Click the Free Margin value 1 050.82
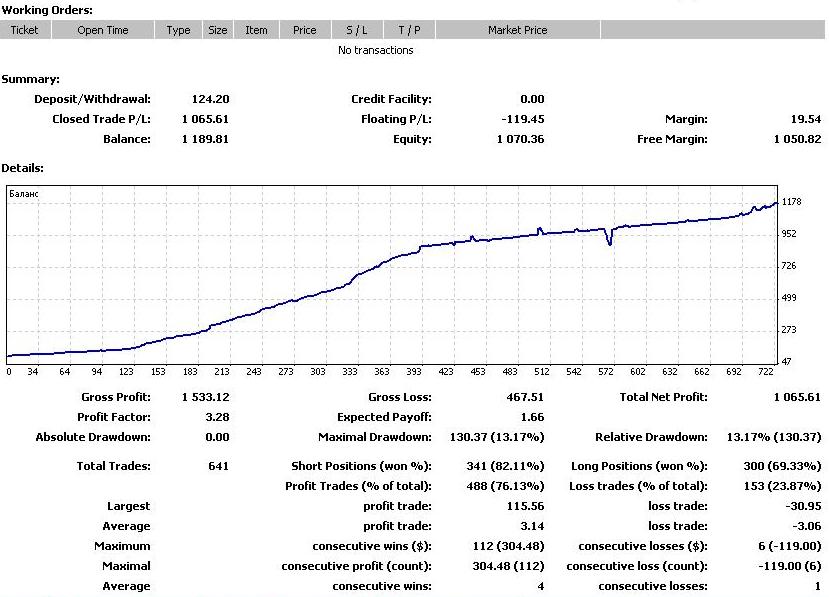This screenshot has width=829, height=597. pos(797,139)
